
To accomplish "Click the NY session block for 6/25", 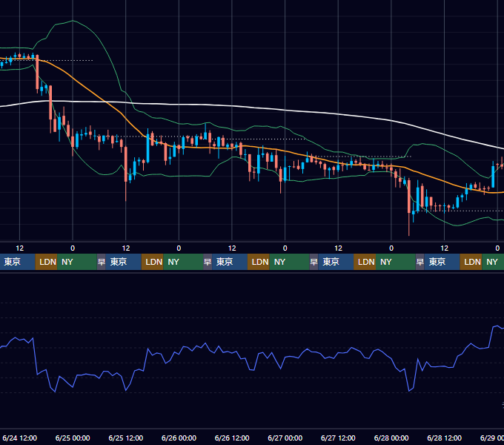I will pyautogui.click(x=183, y=262).
